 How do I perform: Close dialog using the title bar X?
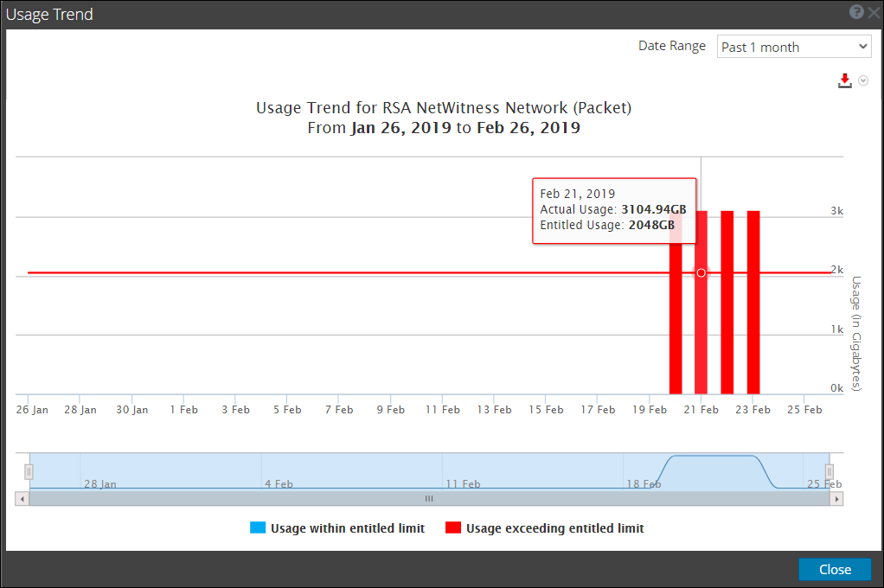tap(873, 12)
